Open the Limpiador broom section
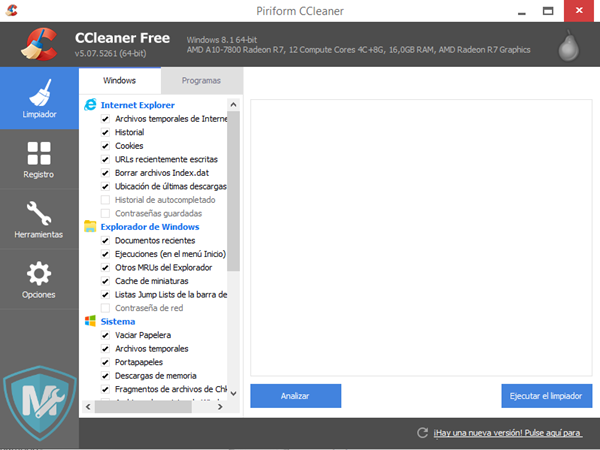The image size is (600, 450). pyautogui.click(x=38, y=100)
